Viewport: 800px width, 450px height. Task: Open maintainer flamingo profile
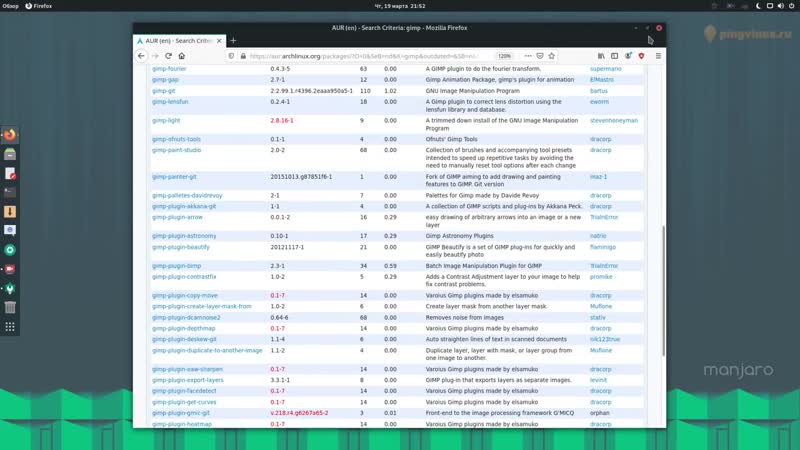(603, 247)
